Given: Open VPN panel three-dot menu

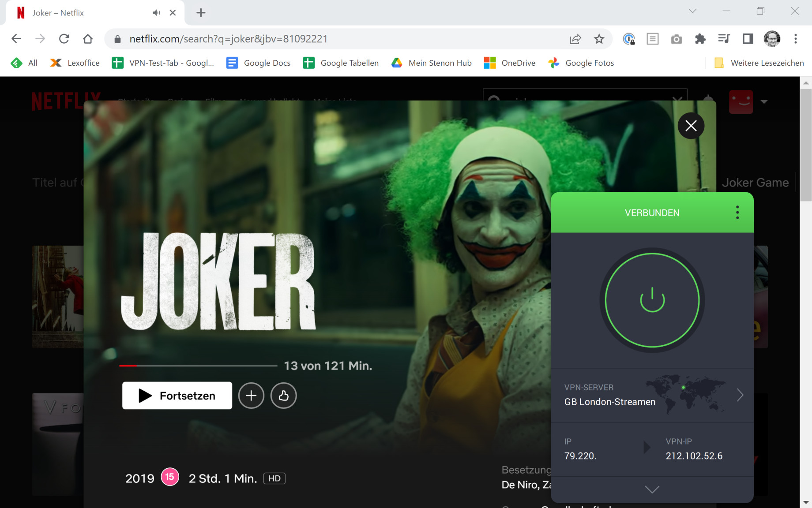Looking at the screenshot, I should click(x=737, y=213).
